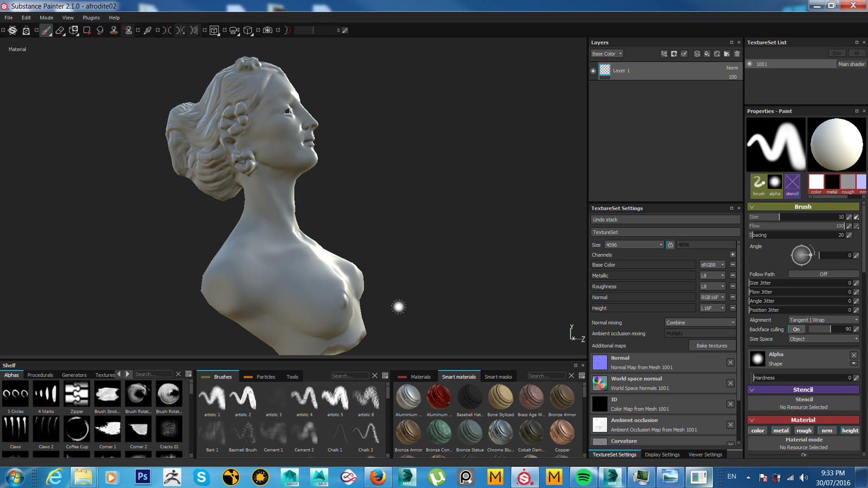Open the Base Color channel dropdown in Layers

(x=607, y=54)
